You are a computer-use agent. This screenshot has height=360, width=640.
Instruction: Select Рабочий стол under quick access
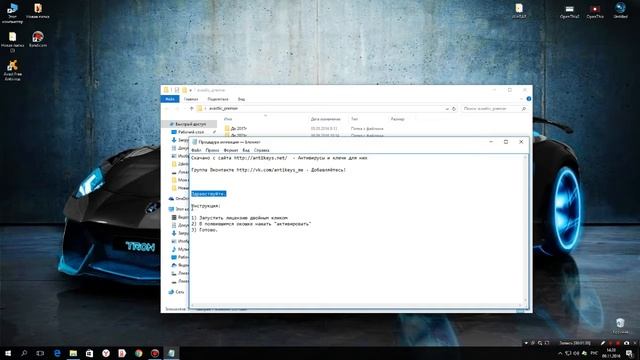coord(191,132)
